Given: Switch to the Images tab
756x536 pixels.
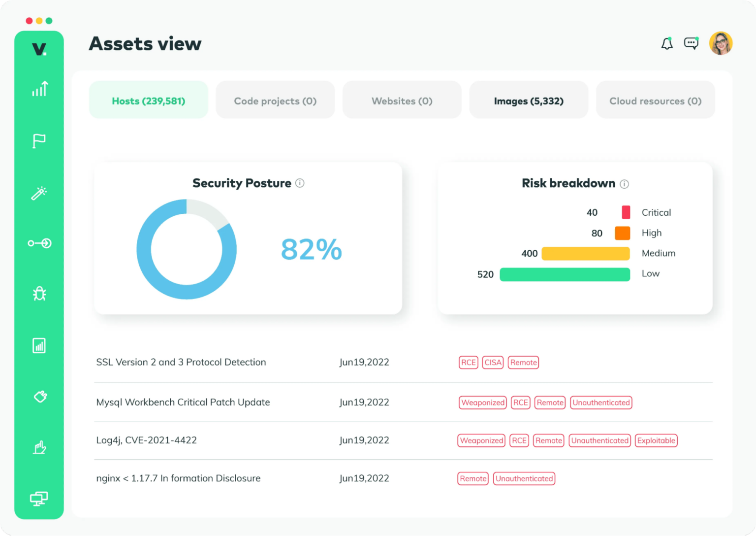Looking at the screenshot, I should click(x=529, y=100).
